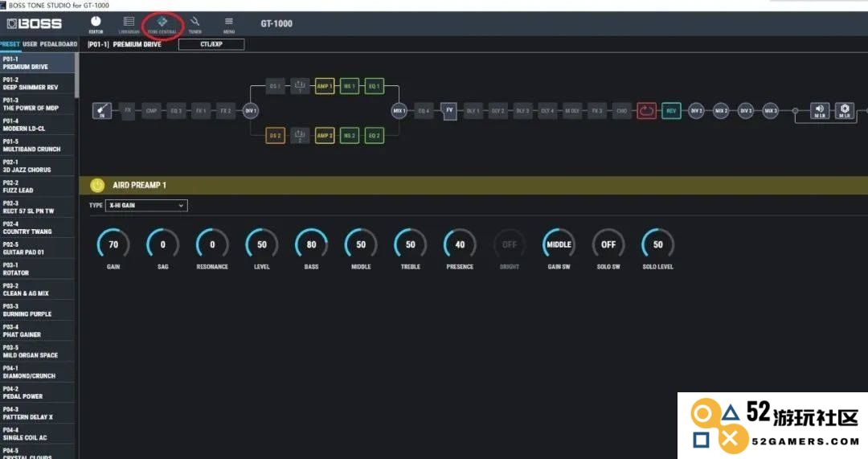Viewport: 868px width, 459px height.
Task: Click the GAIN knob
Action: [113, 244]
